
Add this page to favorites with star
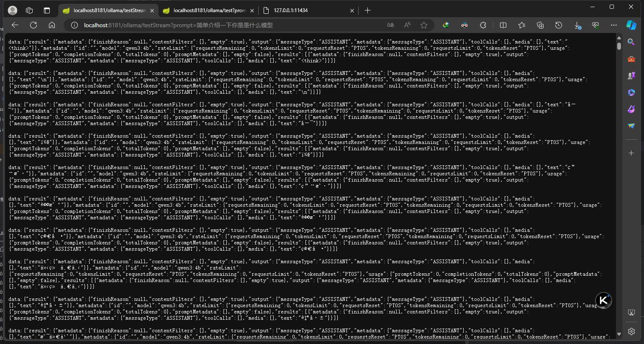click(x=424, y=25)
